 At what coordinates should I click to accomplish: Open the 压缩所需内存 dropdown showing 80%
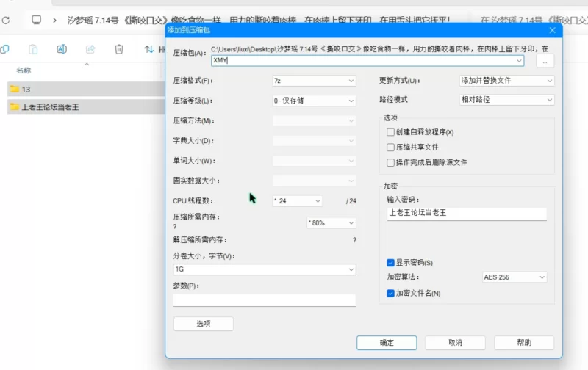(x=331, y=223)
